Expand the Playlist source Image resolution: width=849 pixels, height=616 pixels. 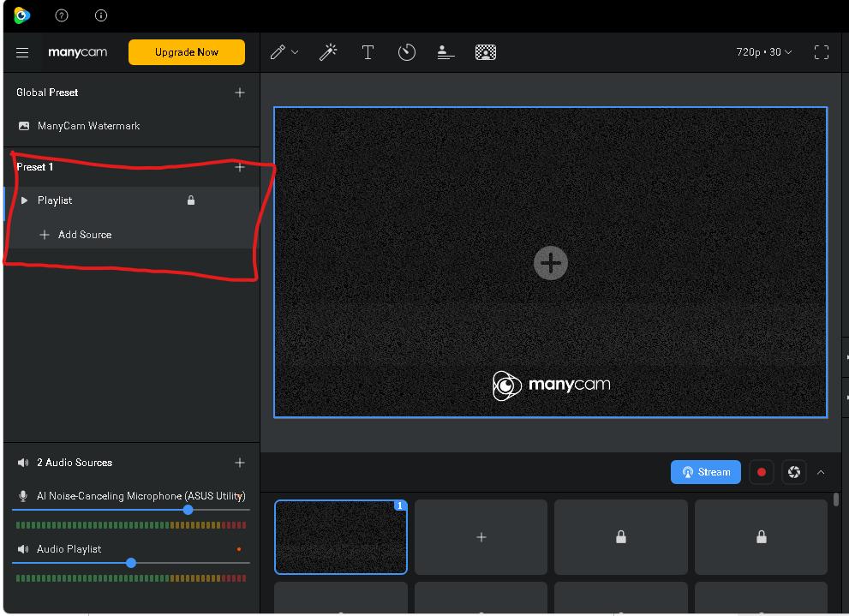tap(24, 200)
